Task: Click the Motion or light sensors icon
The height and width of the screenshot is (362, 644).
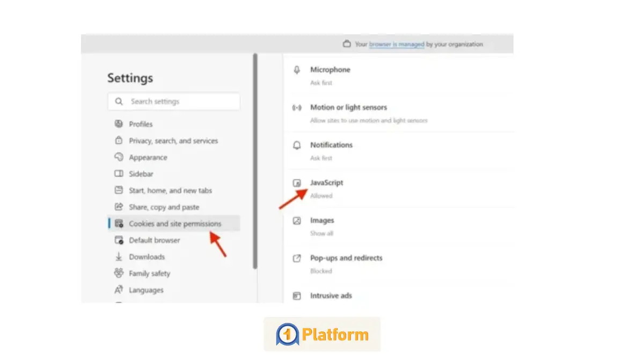Action: point(297,108)
